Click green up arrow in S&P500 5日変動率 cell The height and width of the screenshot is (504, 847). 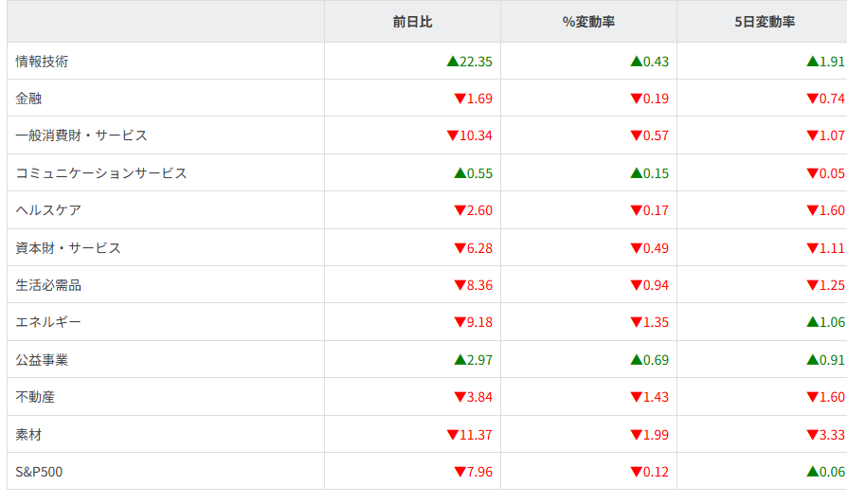click(812, 472)
